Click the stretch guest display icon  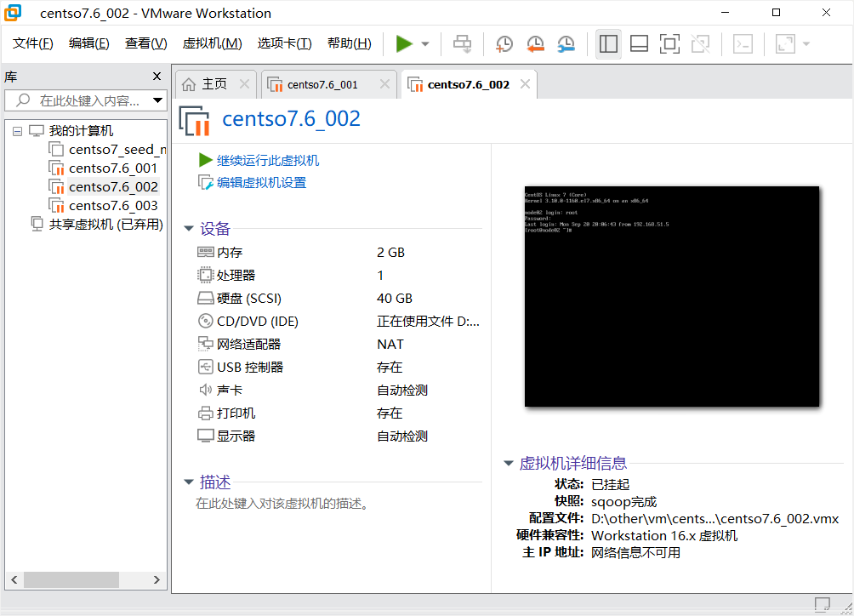click(x=785, y=43)
